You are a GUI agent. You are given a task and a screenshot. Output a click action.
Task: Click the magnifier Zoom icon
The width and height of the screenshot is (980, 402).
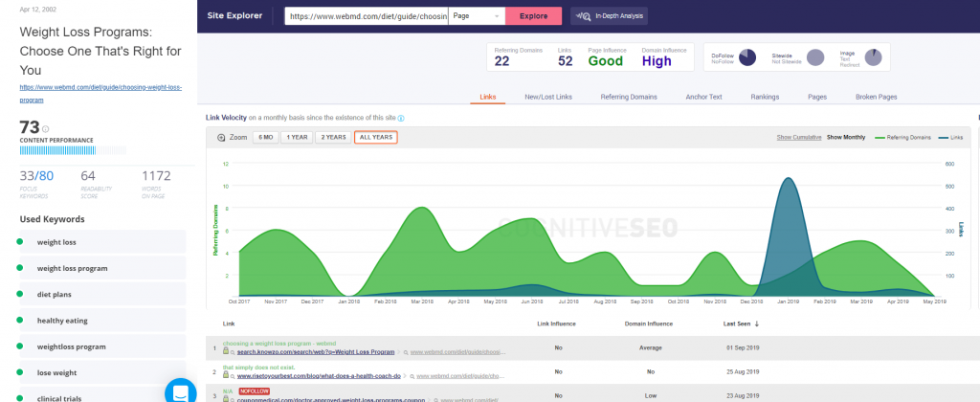[x=221, y=138]
